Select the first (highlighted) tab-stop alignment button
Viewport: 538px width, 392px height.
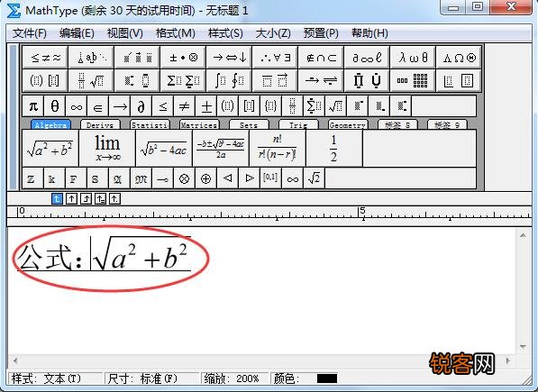(x=57, y=198)
